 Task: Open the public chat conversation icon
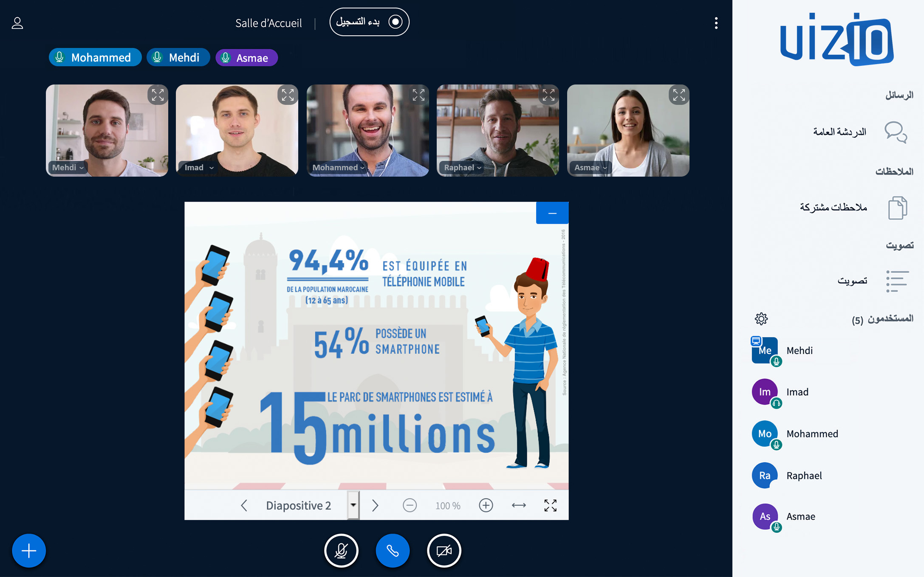[896, 132]
